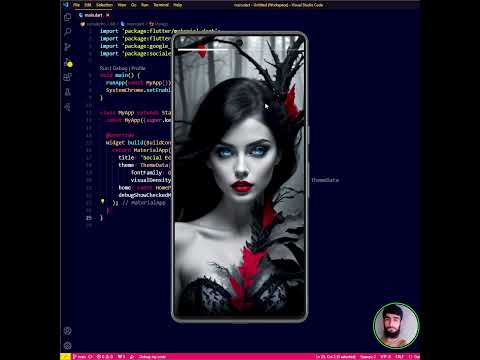Screen dimensions: 480x360
Task: Click the lightbulb code action icon
Action: [102, 202]
